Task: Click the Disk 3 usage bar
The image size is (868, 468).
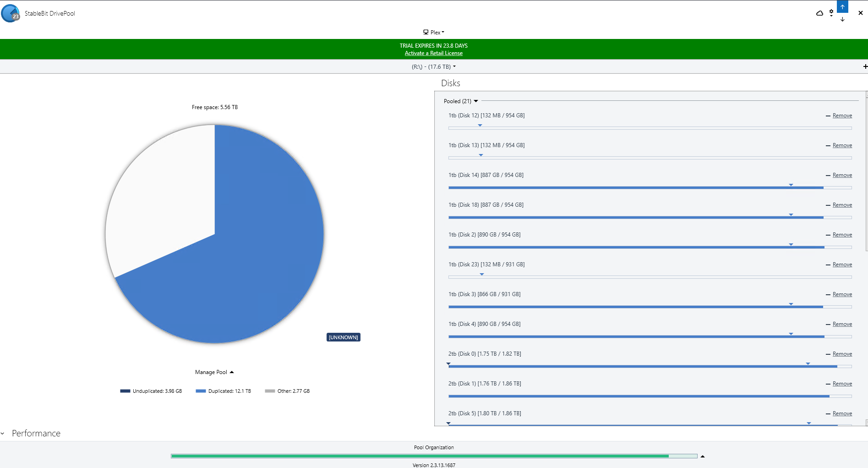Action: pos(650,307)
